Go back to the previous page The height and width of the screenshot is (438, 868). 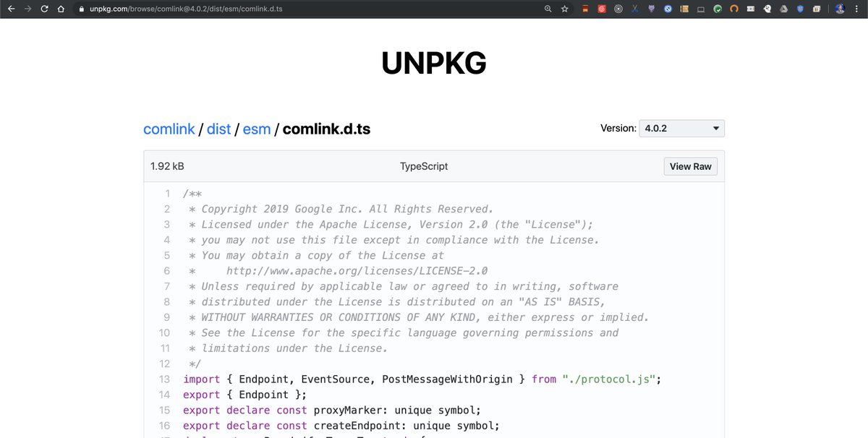[10, 9]
